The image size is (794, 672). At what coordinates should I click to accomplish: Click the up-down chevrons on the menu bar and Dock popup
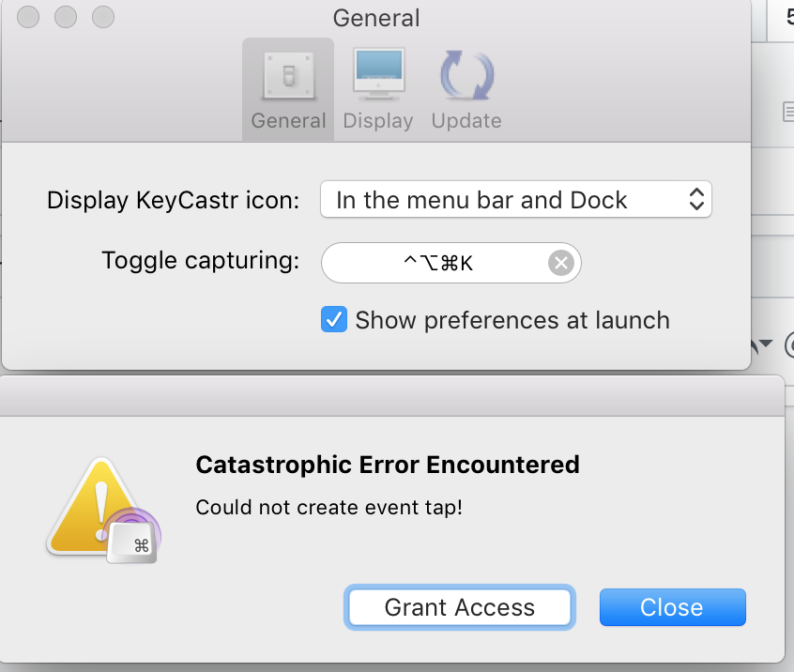[696, 200]
